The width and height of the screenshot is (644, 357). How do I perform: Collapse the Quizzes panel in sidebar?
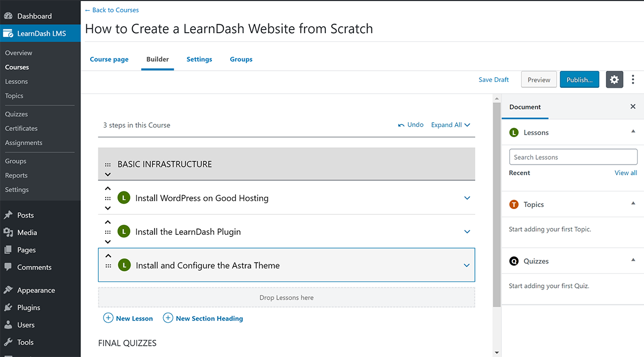coord(633,261)
